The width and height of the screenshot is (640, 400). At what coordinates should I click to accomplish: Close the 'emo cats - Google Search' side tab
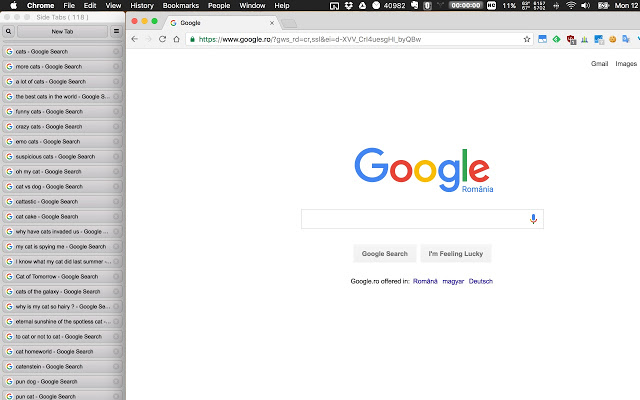[117, 142]
